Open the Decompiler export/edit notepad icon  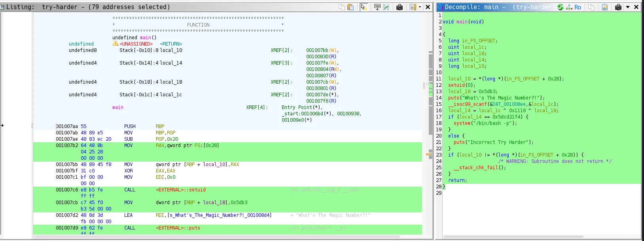click(605, 7)
